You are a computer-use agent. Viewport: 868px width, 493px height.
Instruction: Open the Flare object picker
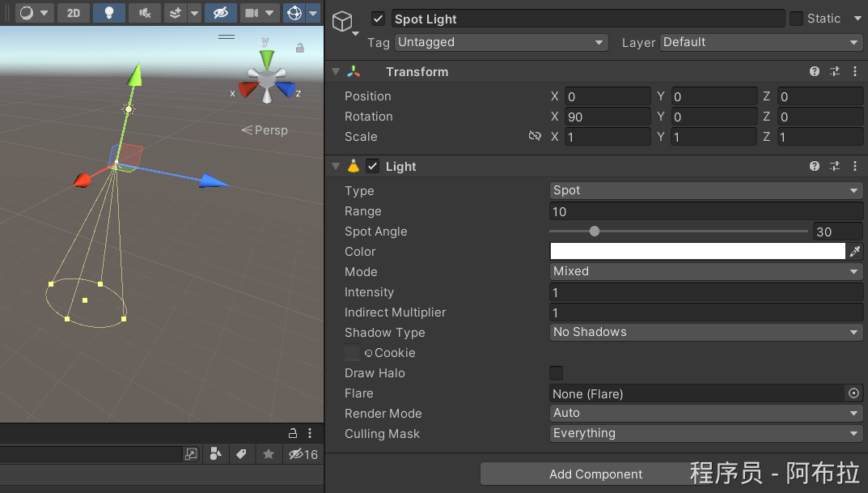[x=853, y=393]
